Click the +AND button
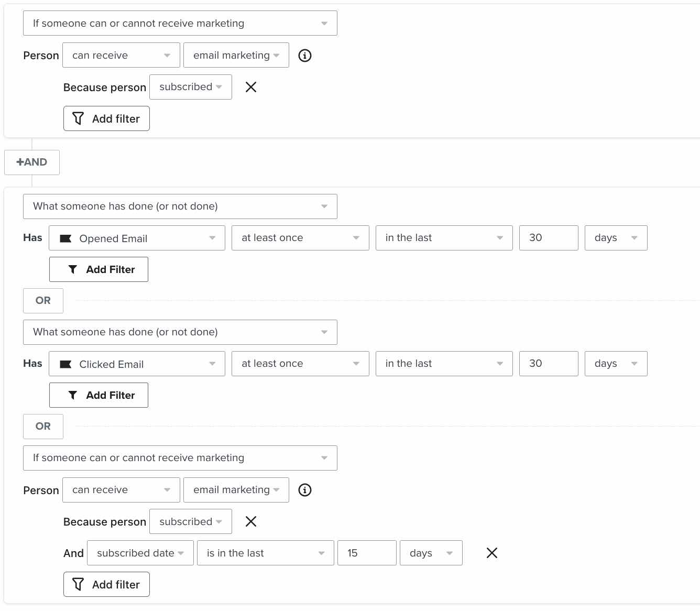The width and height of the screenshot is (700, 611). [32, 162]
